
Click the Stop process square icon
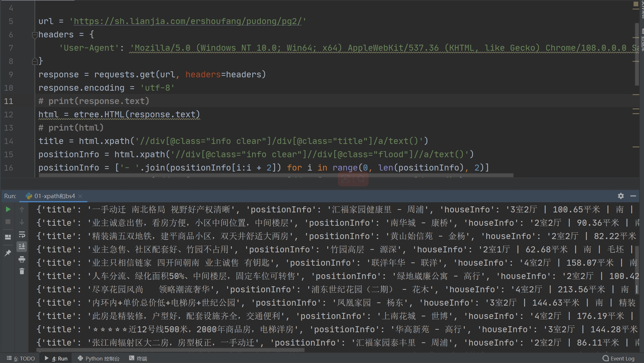pyautogui.click(x=8, y=222)
